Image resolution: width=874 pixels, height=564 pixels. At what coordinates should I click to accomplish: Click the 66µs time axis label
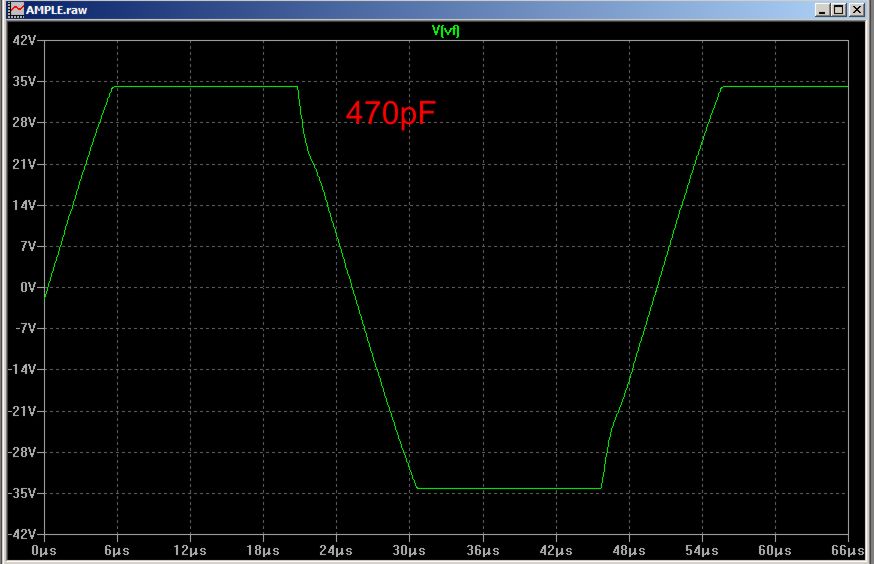click(x=848, y=551)
